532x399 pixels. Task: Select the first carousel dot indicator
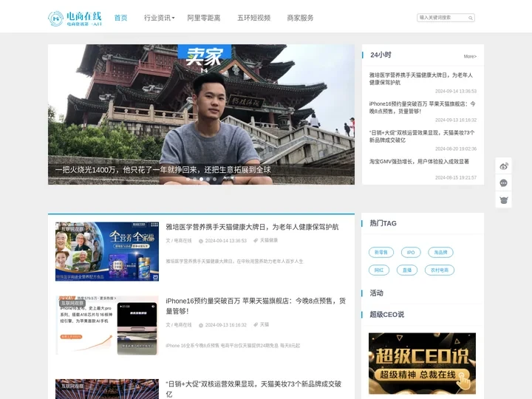click(188, 179)
